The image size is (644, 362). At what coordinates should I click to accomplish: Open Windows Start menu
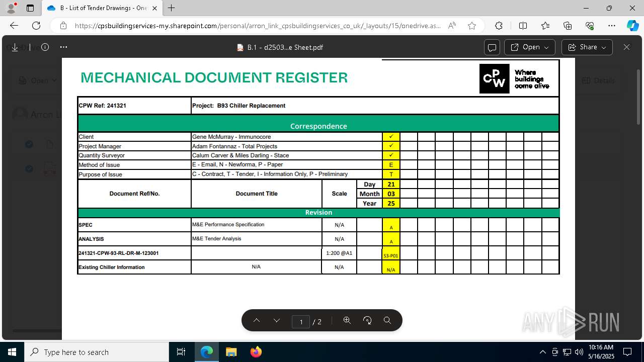[x=12, y=352]
